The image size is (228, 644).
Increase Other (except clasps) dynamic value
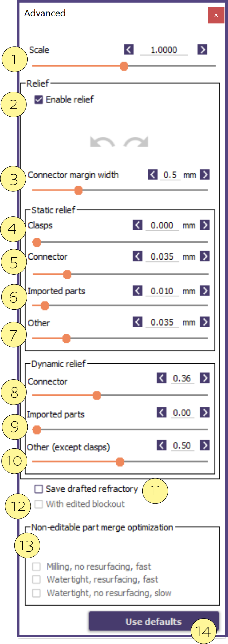[205, 445]
